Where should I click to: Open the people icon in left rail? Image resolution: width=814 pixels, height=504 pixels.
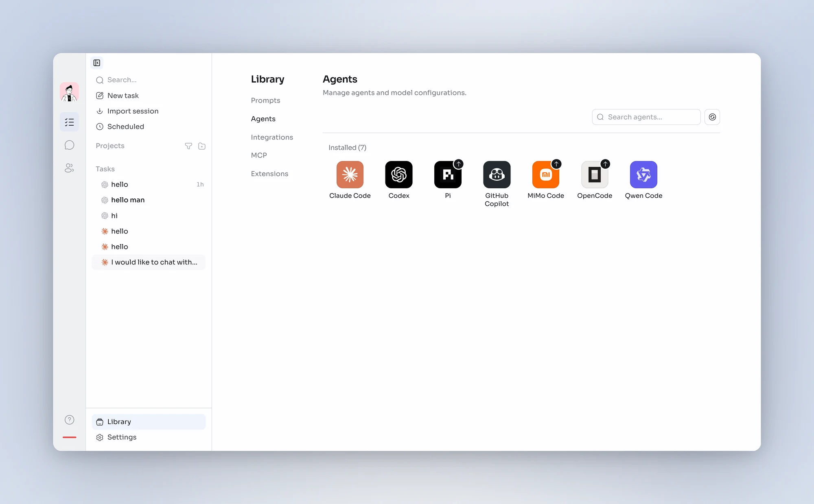coord(69,168)
